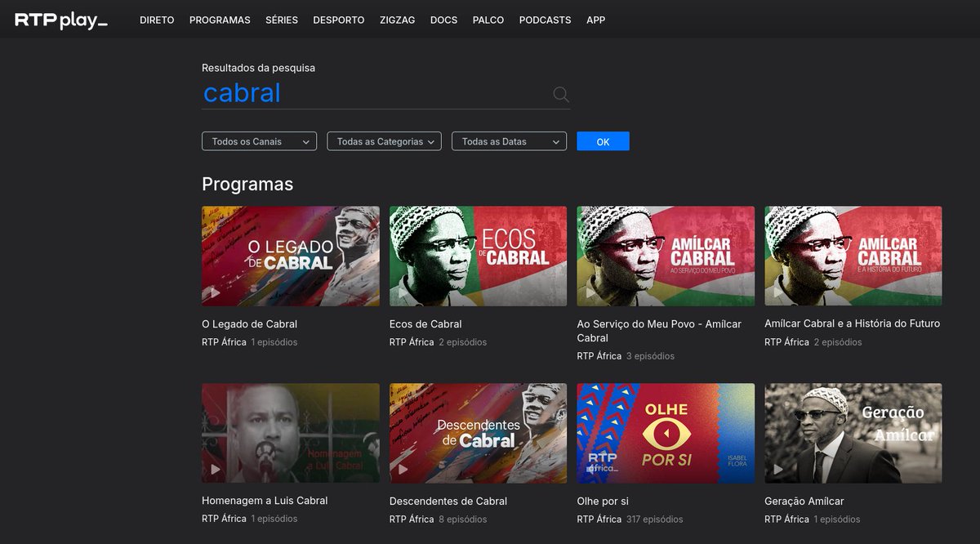The image size is (980, 544).
Task: Click 'RTP África' under Geração Amílcar
Action: click(786, 519)
